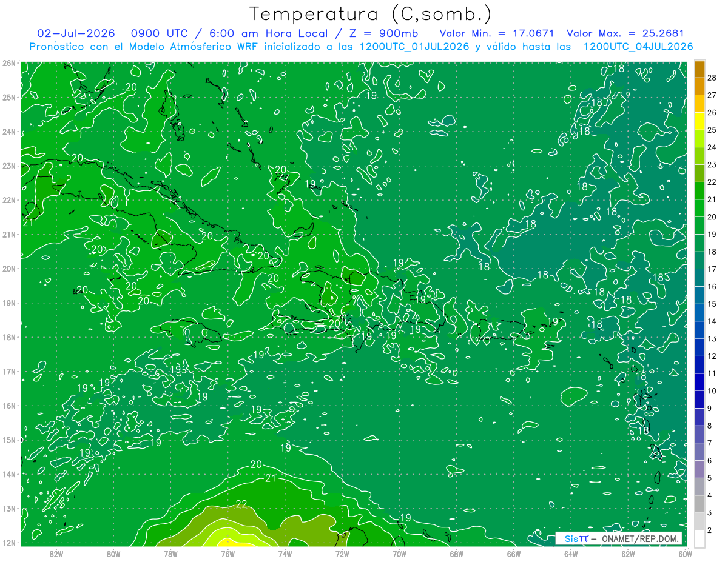Pick the colorbar legend value 4
Image resolution: width=728 pixels, height=562 pixels.
(x=710, y=495)
